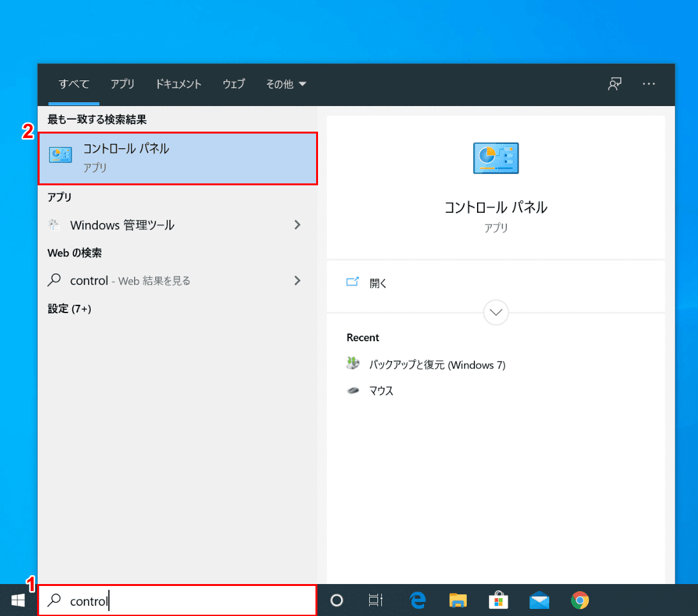This screenshot has width=698, height=616.
Task: Open Task View on the taskbar
Action: click(x=376, y=601)
